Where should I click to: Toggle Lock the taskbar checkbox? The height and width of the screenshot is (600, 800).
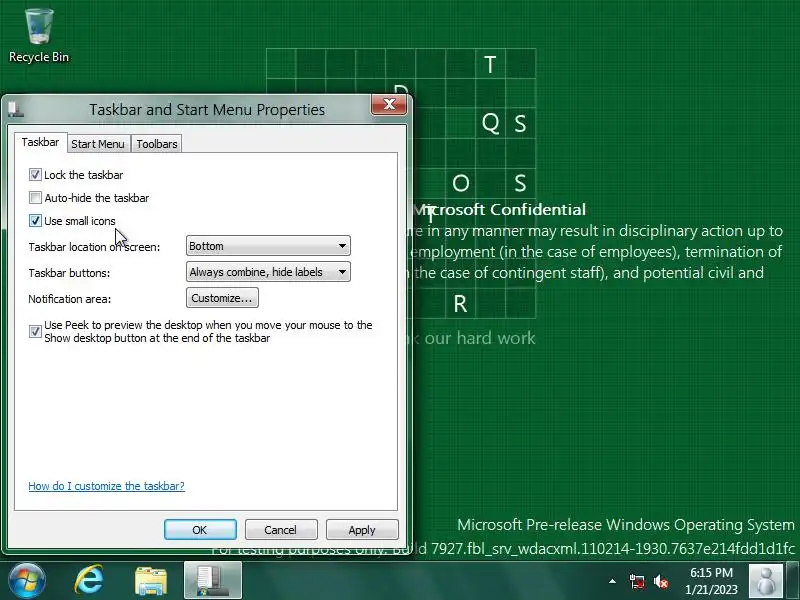tap(35, 174)
